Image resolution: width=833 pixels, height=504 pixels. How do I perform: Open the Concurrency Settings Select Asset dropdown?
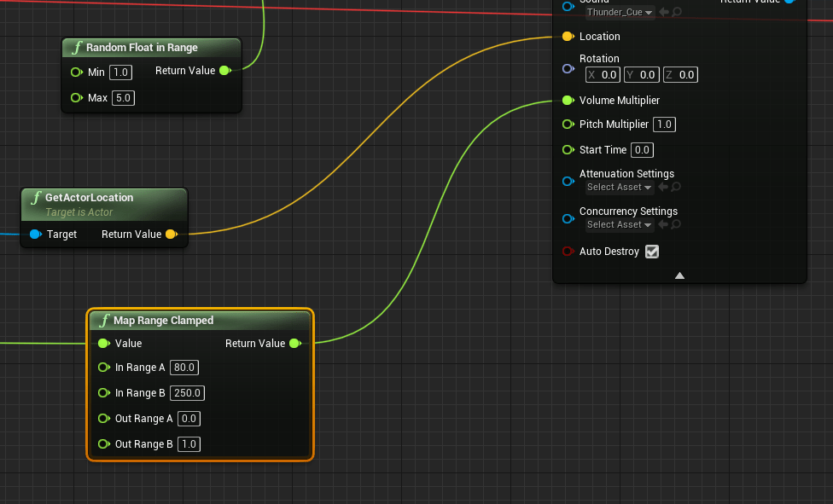pyautogui.click(x=620, y=224)
